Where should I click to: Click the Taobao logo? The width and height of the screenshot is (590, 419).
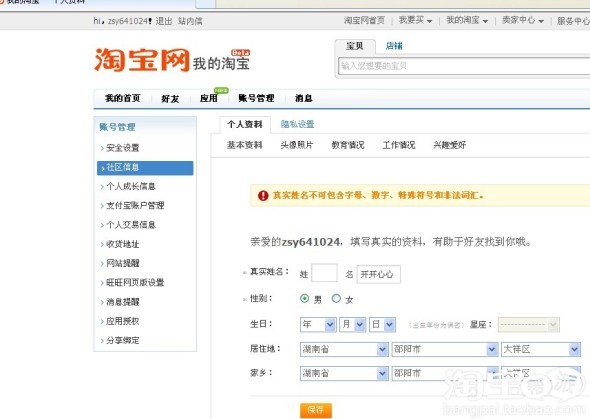tap(141, 60)
